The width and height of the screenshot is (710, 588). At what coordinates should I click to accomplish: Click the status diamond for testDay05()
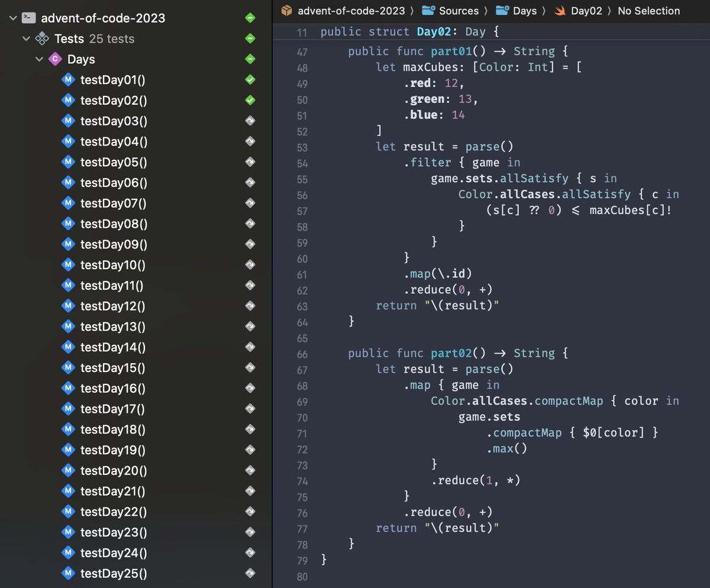click(250, 162)
